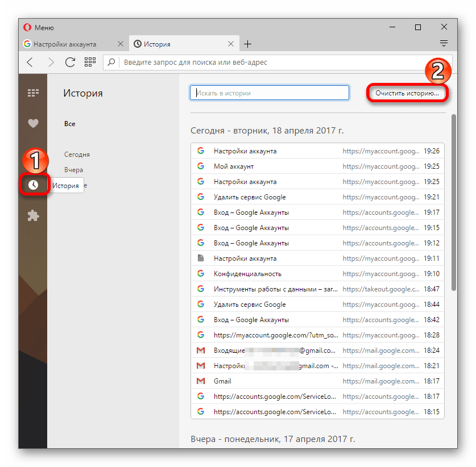Open Удалить сервис Google entry at 18:44

[317, 305]
